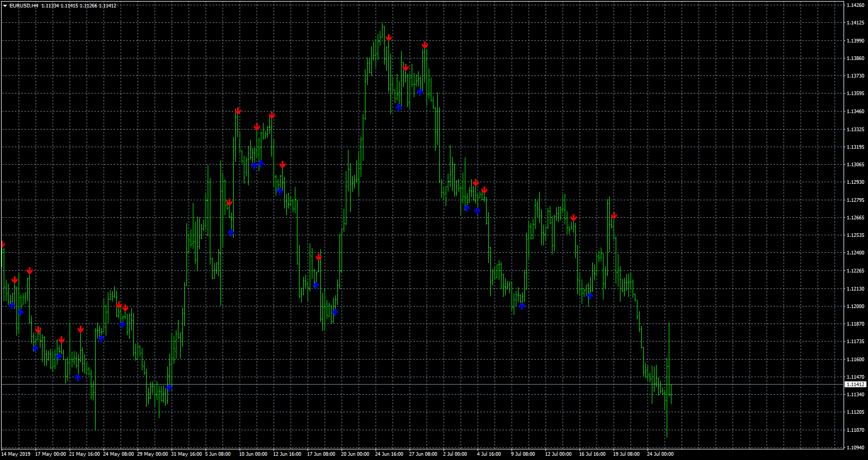Click the EURUSD,H4 chart title text
This screenshot has height=460, width=868.
(24, 6)
